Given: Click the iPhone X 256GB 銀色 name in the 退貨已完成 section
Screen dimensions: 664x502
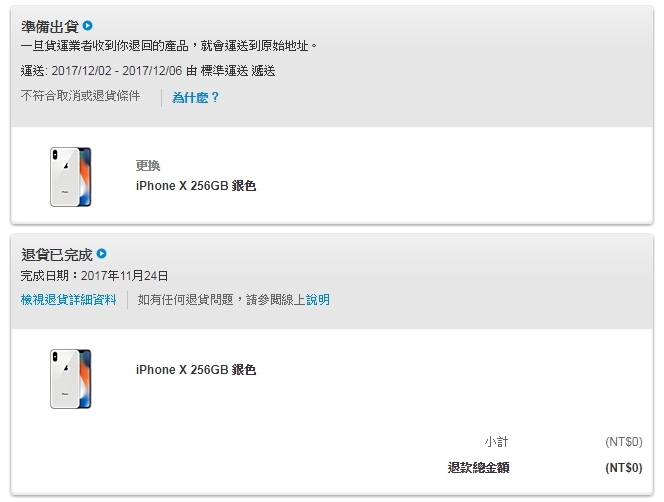Looking at the screenshot, I should pyautogui.click(x=196, y=370).
